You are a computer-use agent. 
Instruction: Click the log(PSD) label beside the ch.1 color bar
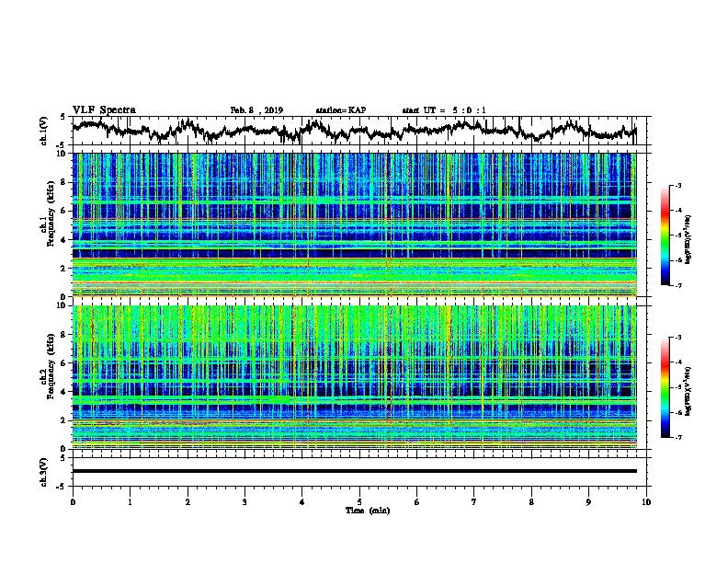[688, 239]
